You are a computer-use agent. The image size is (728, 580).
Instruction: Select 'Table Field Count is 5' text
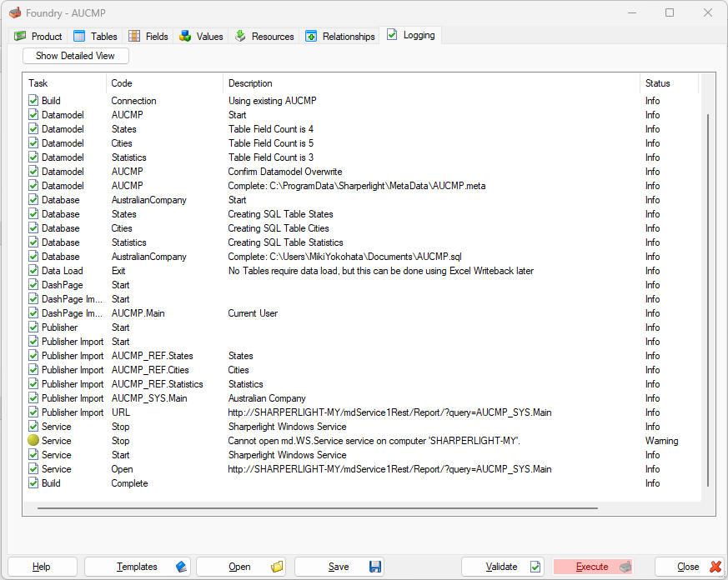pyautogui.click(x=271, y=142)
